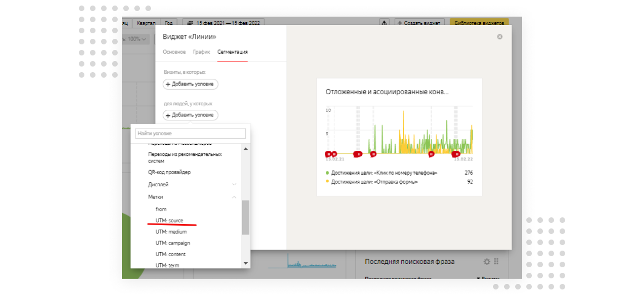
Task: Open the 100% dropdown in background toolbar
Action: [x=136, y=39]
